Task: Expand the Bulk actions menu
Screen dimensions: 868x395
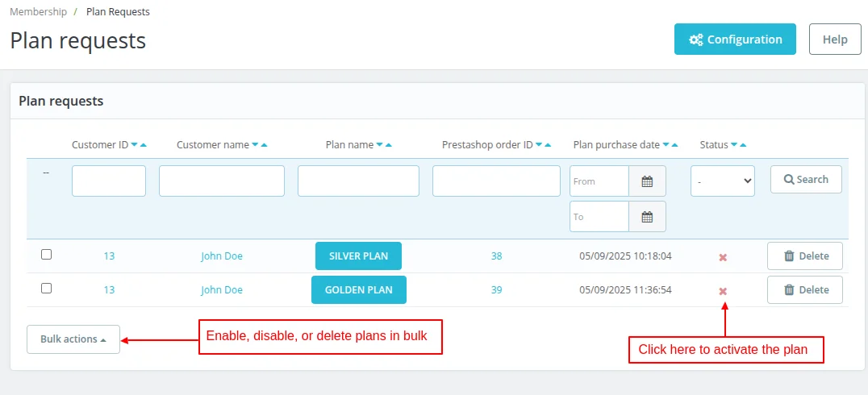Action: [x=73, y=339]
